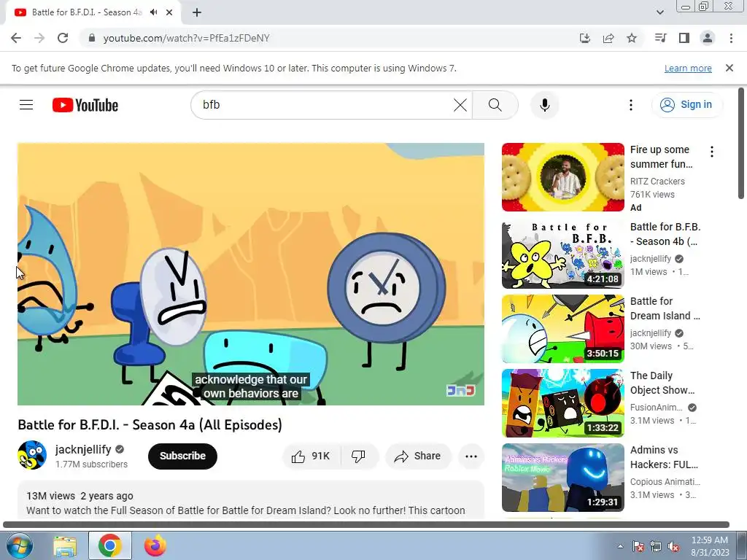
Task: Show hidden tray icons arrow
Action: pyautogui.click(x=620, y=546)
